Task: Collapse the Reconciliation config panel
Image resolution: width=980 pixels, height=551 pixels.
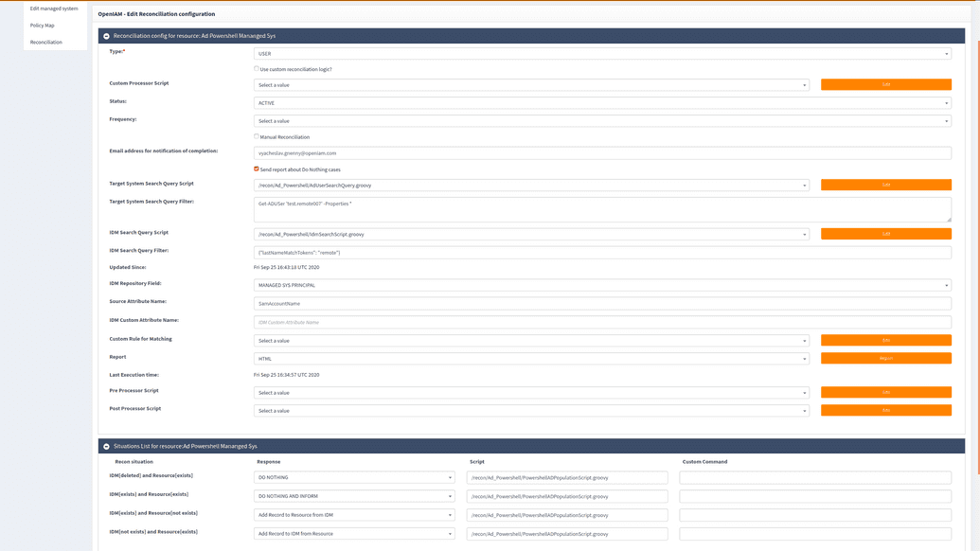Action: tap(105, 33)
